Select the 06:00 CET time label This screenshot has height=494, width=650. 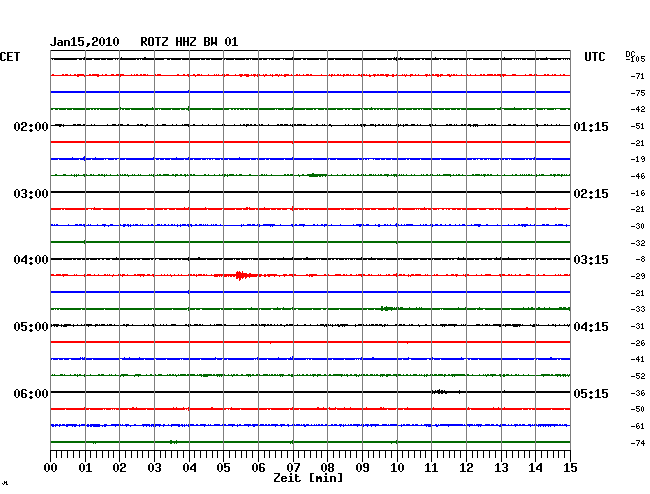tap(31, 393)
